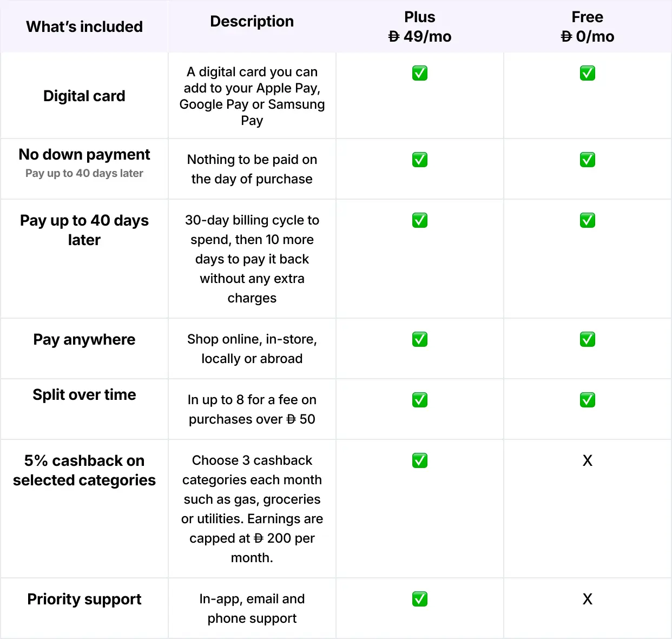The height and width of the screenshot is (639, 672).
Task: Click Free checkmark in No down payment row
Action: [x=588, y=160]
